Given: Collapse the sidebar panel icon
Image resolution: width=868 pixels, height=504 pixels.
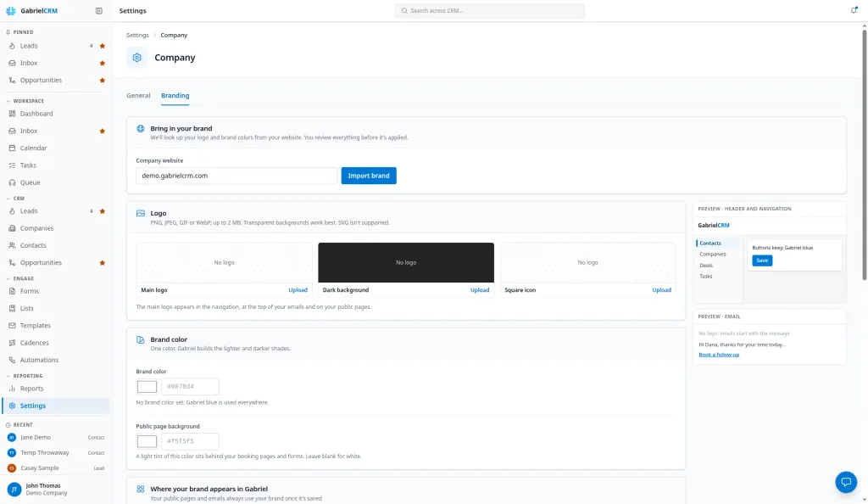Looking at the screenshot, I should [98, 10].
